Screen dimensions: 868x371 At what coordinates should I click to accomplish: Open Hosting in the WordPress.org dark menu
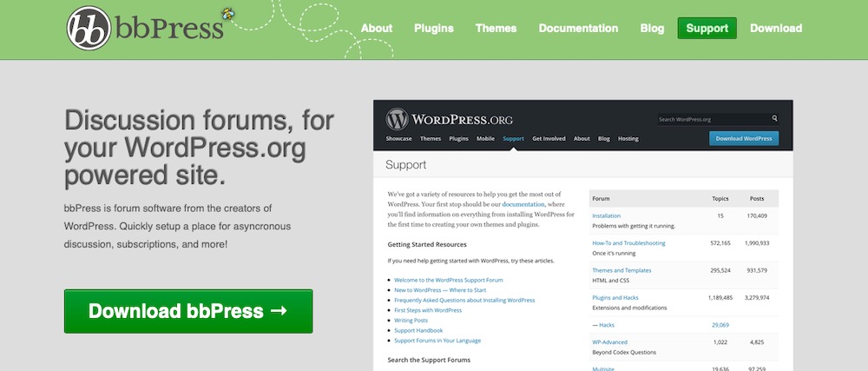tap(628, 139)
